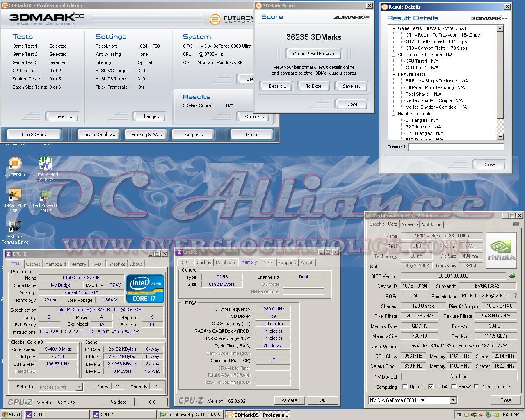Select GT1 - Return To Proxycon result row
Viewport: 525px width, 420px height.
click(x=443, y=35)
